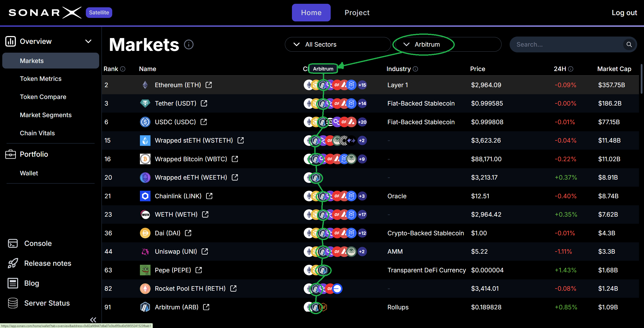Click the Release notes rocket icon
Viewport: 644px width, 328px height.
(x=13, y=263)
